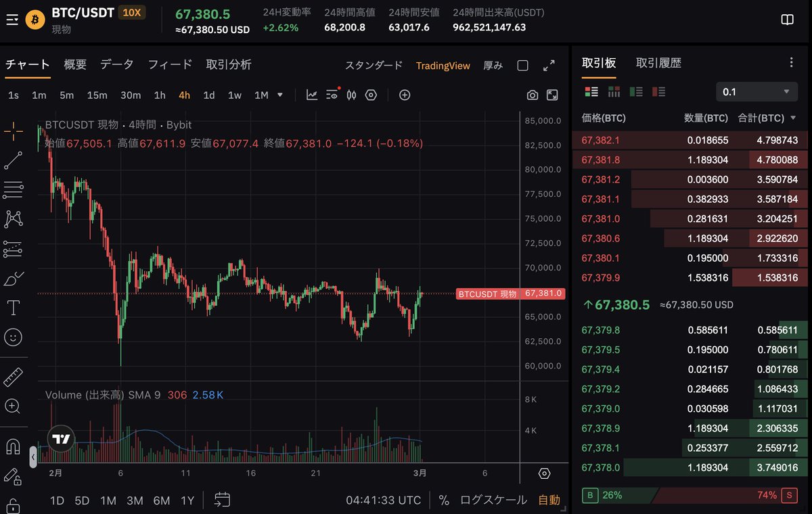The height and width of the screenshot is (514, 812).
Task: Select the trend line drawing tool
Action: point(13,160)
